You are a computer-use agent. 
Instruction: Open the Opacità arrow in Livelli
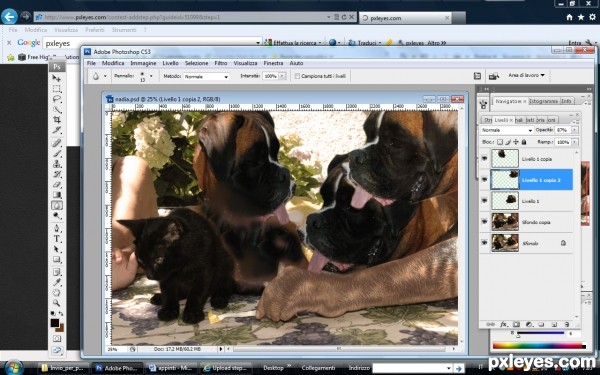click(x=574, y=130)
